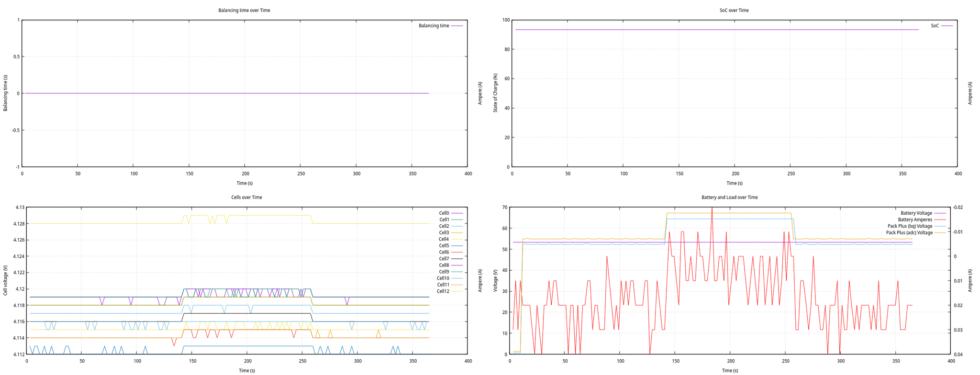The image size is (980, 375).
Task: Select the "Balancing time" legend label
Action: coord(434,26)
